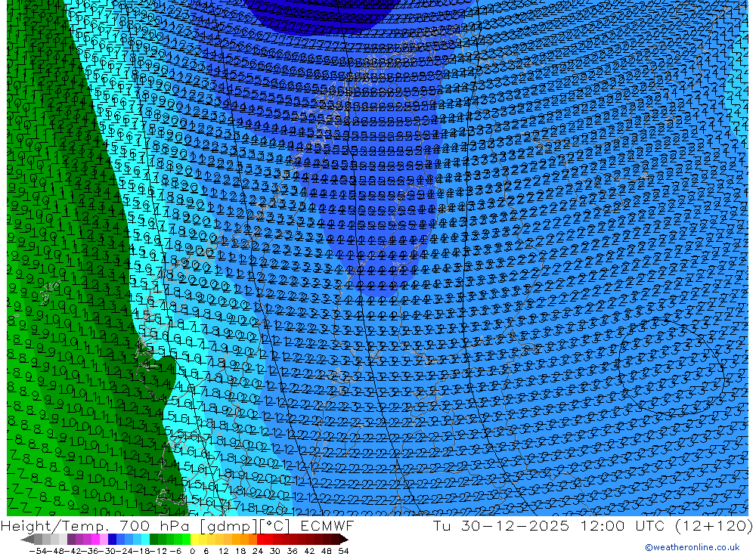The height and width of the screenshot is (554, 756).
Task: Click the negative "-54" legend label
Action: click(x=38, y=551)
